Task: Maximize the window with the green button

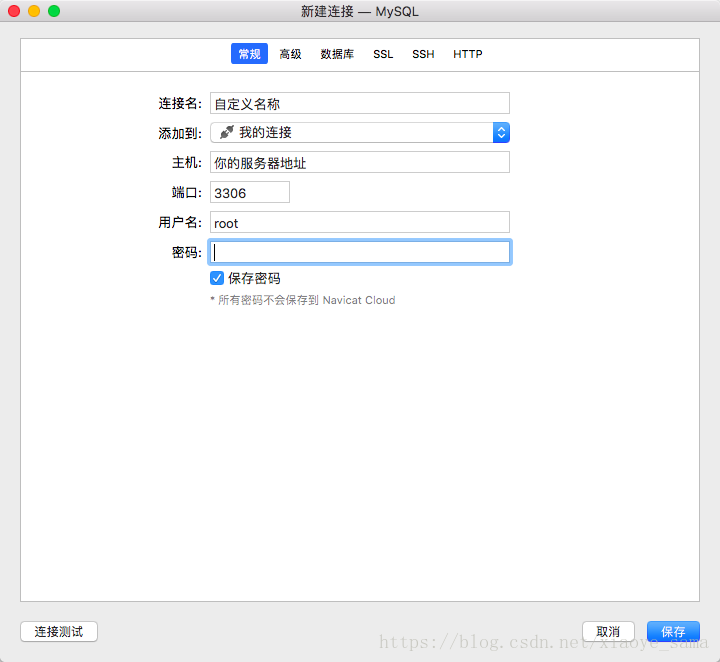Action: (54, 11)
